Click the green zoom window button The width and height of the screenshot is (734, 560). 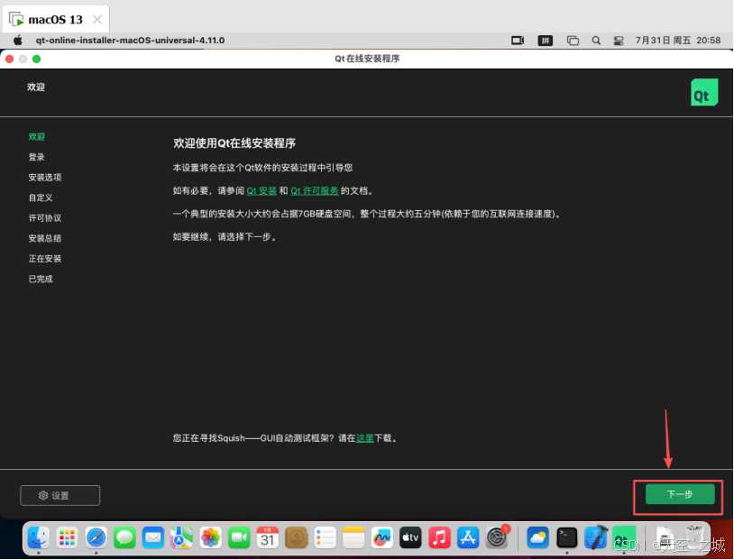[36, 59]
